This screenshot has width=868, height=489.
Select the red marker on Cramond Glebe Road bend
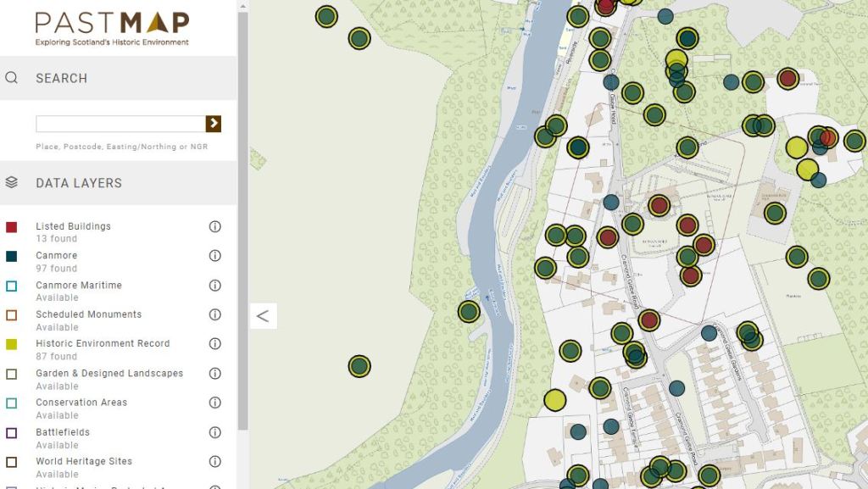pyautogui.click(x=648, y=320)
